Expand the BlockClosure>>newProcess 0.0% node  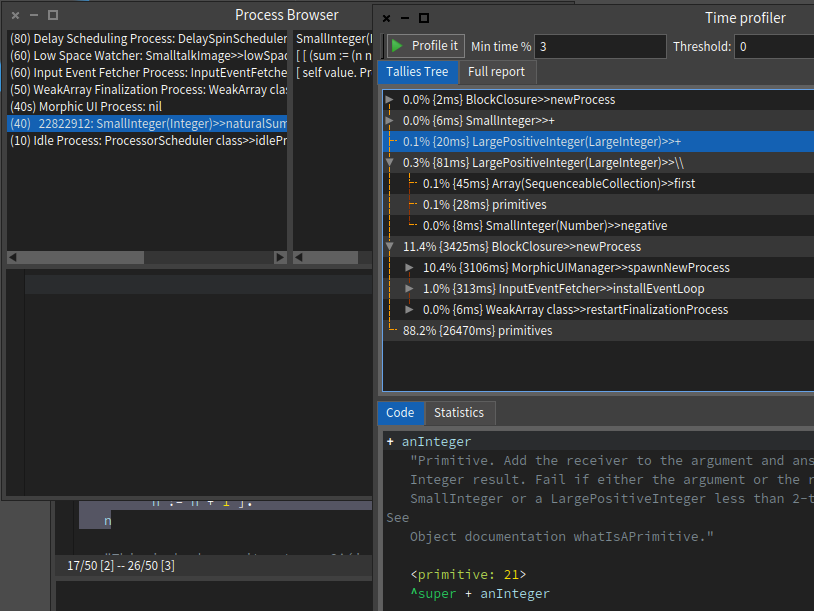tap(390, 100)
